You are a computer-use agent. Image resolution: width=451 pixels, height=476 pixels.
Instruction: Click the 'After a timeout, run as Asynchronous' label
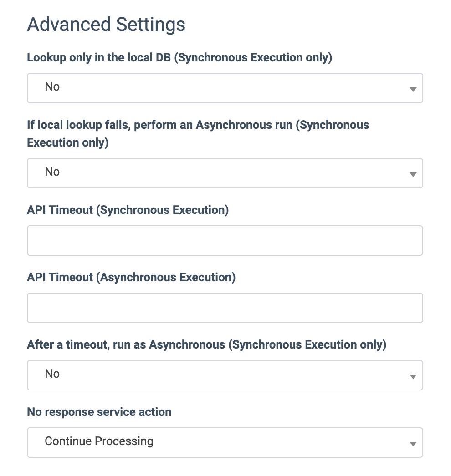(x=206, y=344)
